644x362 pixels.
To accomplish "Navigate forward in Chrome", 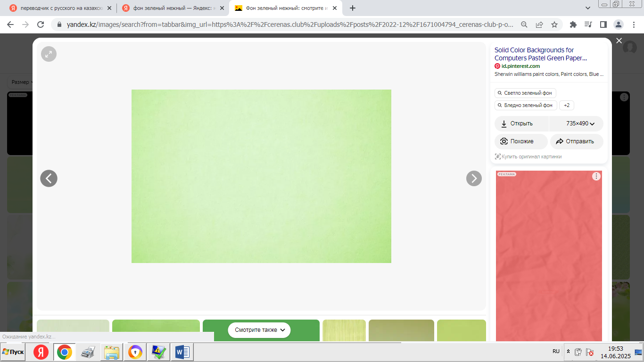I will [x=25, y=25].
